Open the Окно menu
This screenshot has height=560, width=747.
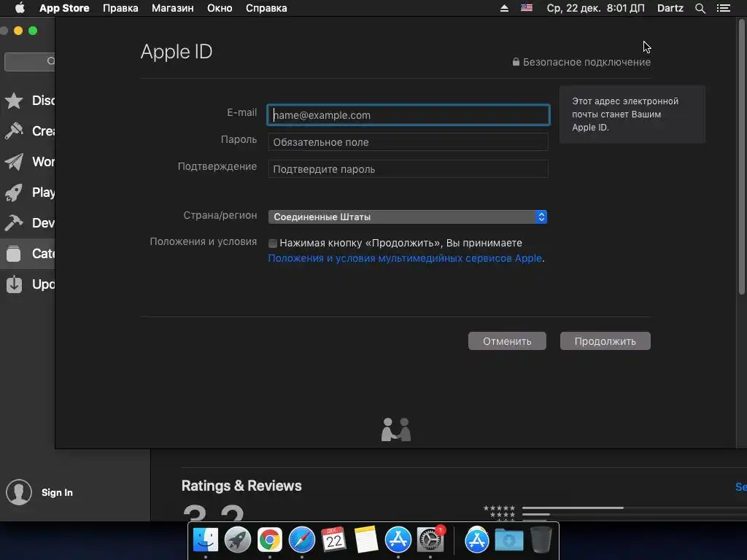(220, 8)
